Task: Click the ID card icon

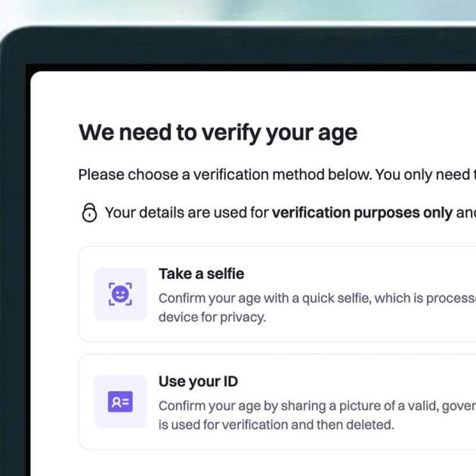Action: (x=120, y=402)
